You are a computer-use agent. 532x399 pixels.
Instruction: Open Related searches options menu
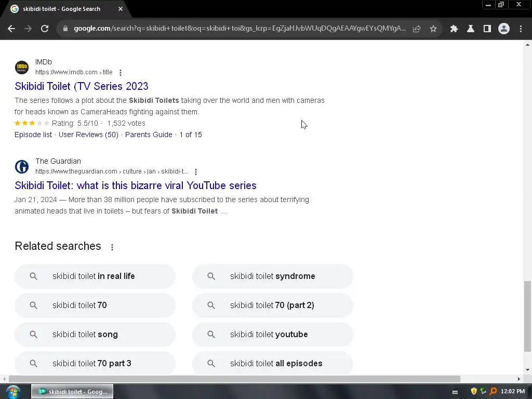pos(112,247)
